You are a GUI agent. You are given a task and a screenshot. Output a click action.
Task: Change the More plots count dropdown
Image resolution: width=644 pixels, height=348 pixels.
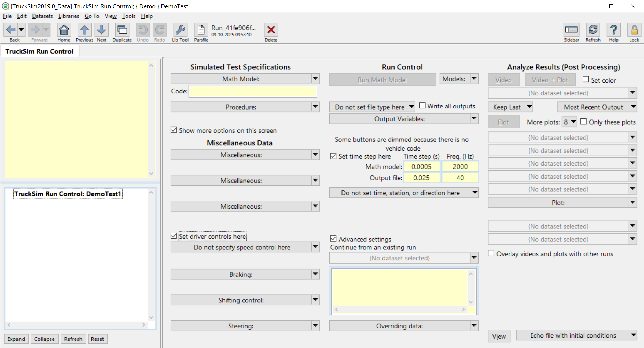point(569,122)
